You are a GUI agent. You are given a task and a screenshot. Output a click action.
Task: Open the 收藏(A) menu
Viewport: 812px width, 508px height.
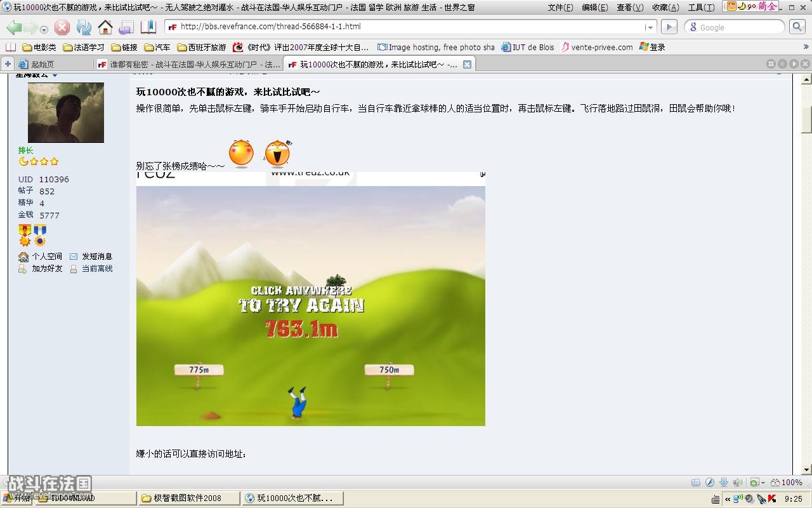click(x=665, y=7)
